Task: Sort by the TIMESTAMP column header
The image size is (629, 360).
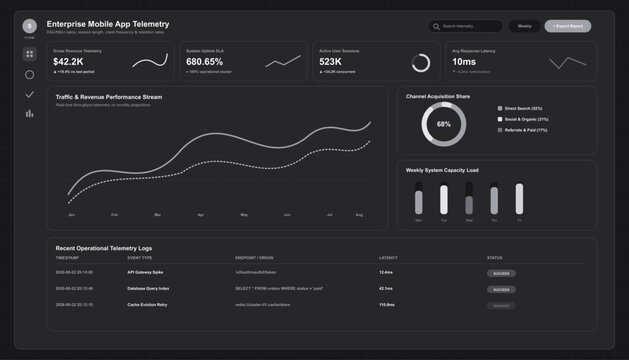Action: pos(67,258)
